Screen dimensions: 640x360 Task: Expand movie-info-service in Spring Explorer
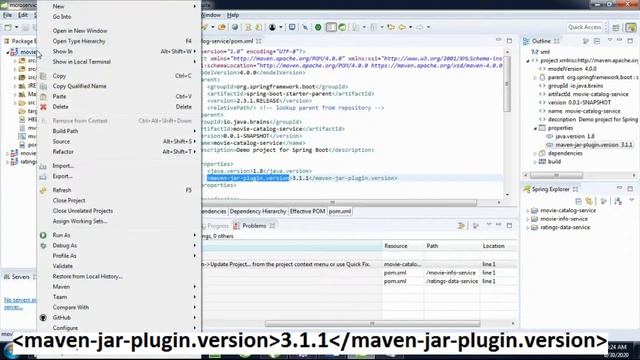pyautogui.click(x=528, y=220)
